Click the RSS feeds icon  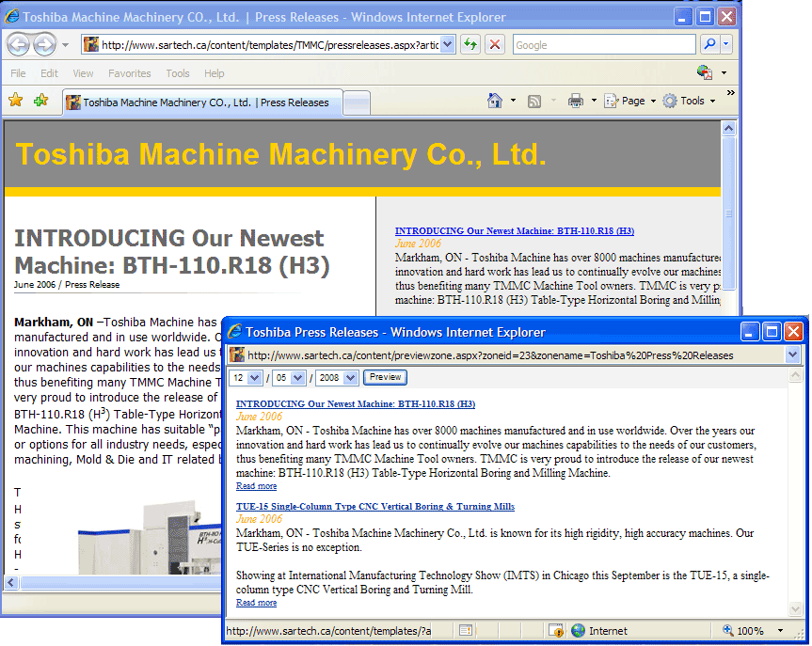[533, 102]
